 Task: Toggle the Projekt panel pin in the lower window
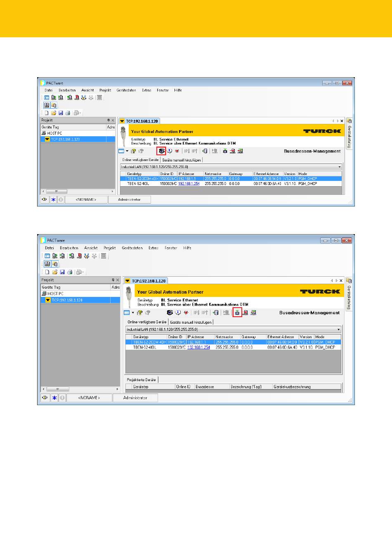pyautogui.click(x=112, y=280)
